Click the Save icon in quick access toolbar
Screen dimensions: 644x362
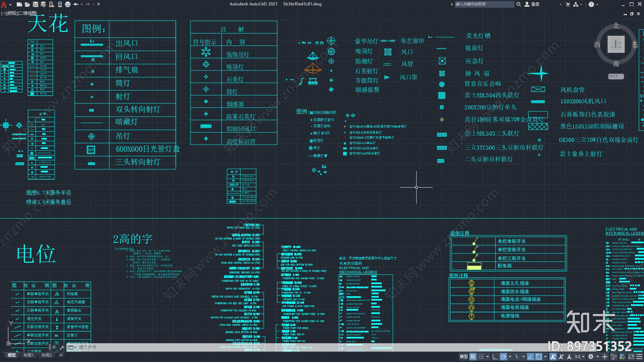click(x=35, y=4)
